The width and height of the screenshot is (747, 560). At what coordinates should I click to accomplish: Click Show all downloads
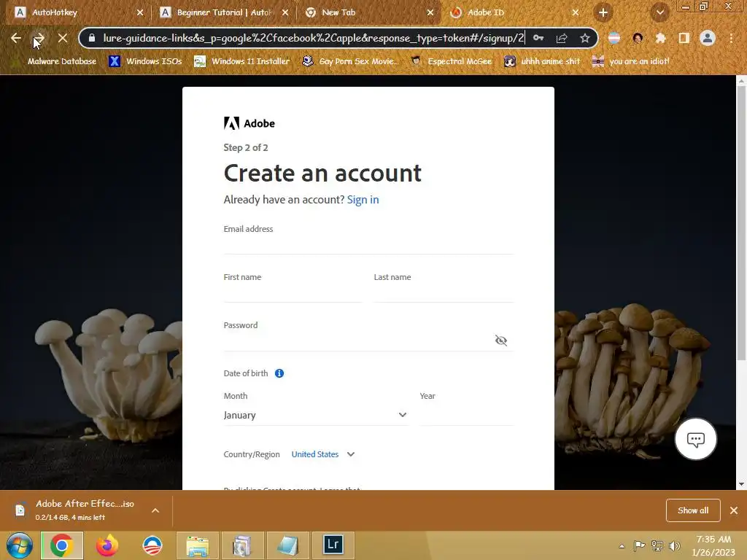(693, 510)
